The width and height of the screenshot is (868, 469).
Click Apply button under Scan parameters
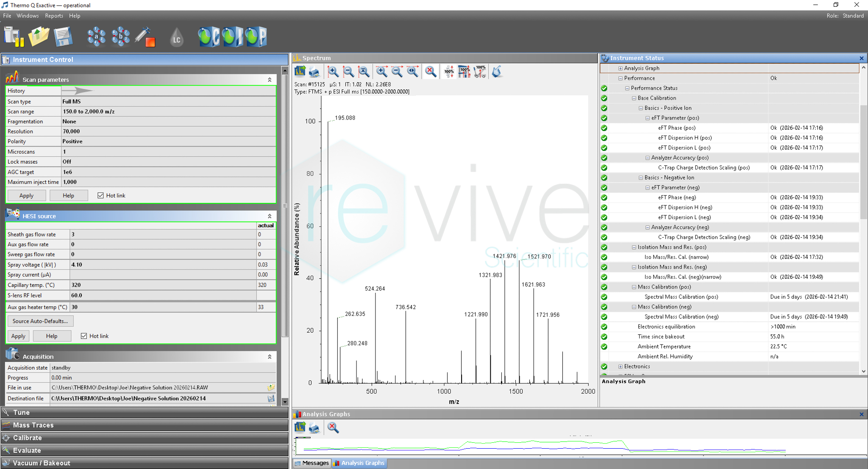pos(26,195)
